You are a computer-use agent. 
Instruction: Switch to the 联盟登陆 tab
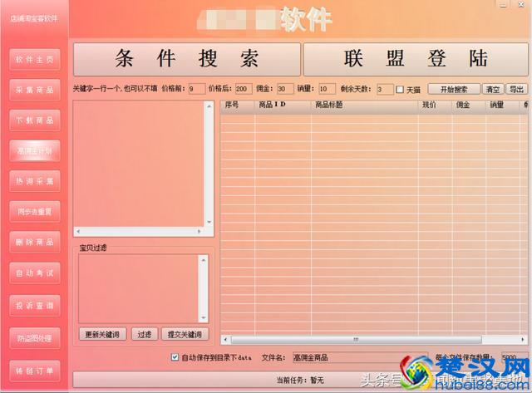coord(416,59)
